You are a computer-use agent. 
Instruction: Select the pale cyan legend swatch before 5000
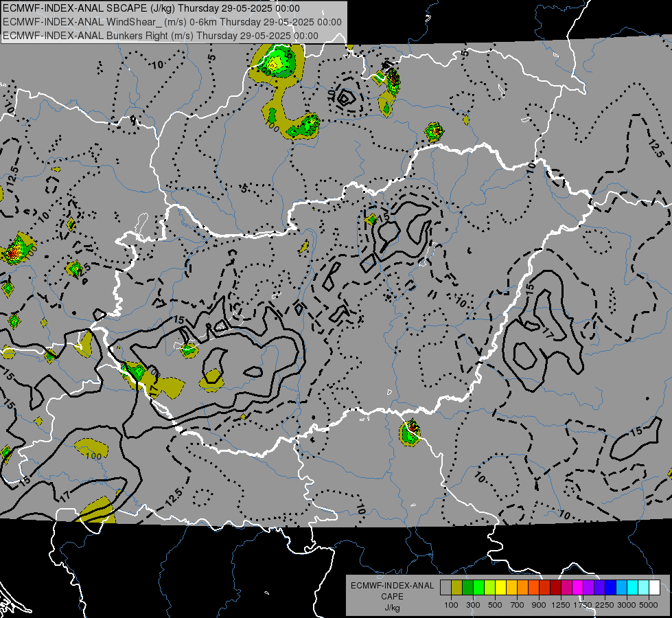coord(644,588)
